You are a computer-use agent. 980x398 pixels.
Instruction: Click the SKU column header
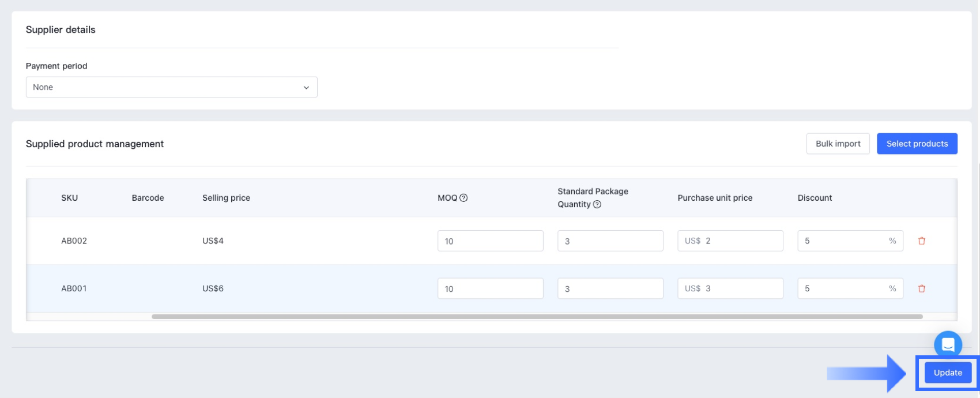click(69, 198)
